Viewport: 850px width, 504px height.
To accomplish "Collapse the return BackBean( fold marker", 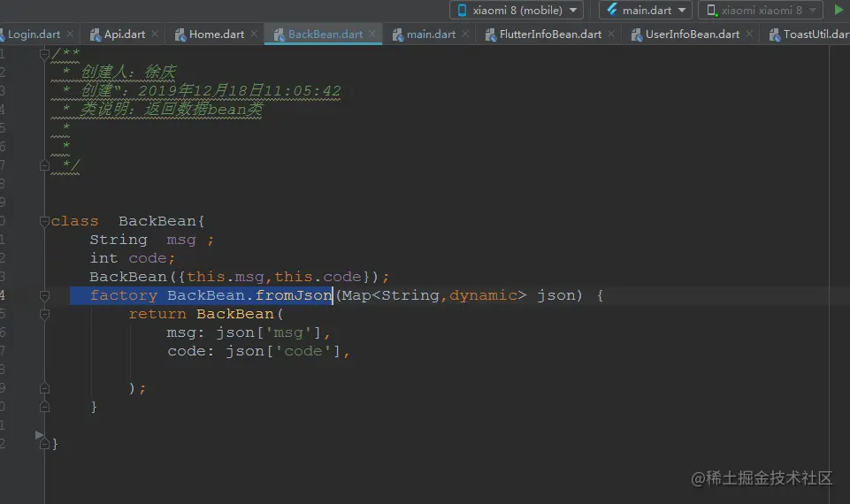I will click(44, 314).
